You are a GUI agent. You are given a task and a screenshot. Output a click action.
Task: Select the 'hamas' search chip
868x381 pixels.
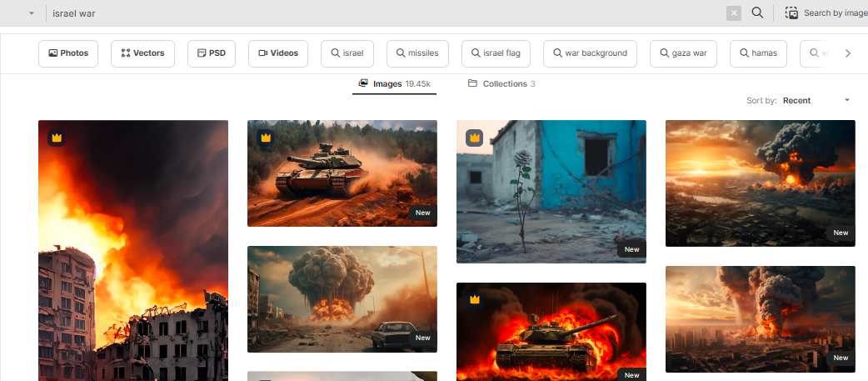(758, 53)
